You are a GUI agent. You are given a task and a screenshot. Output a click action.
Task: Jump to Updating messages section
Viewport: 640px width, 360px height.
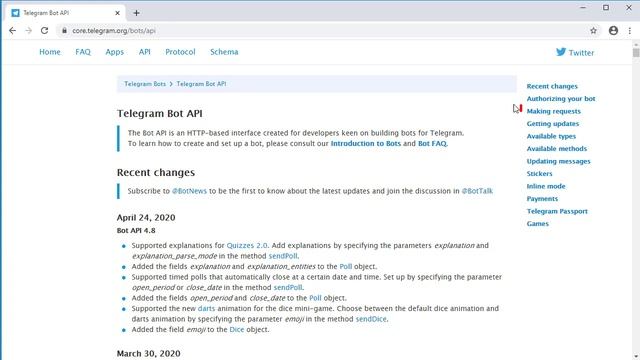coord(558,161)
